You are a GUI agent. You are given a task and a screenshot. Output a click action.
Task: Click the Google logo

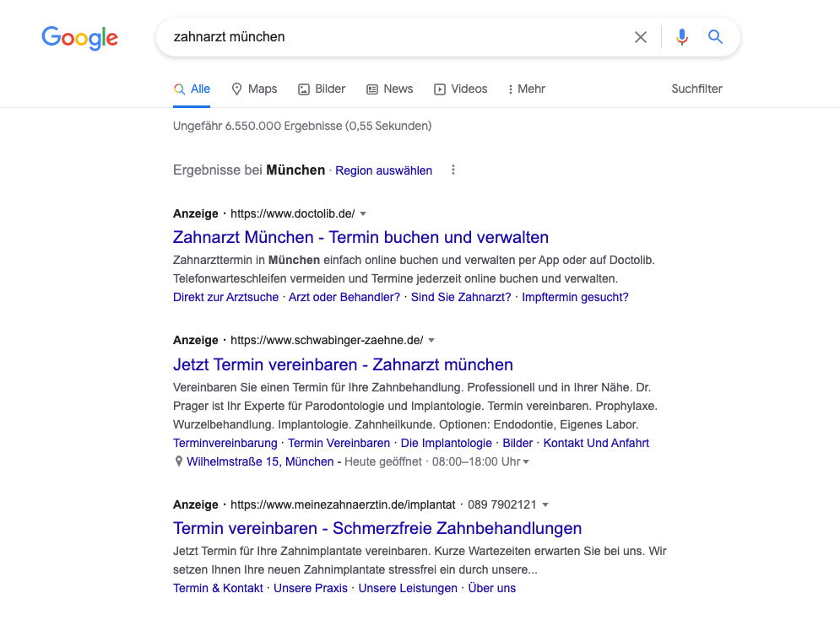[79, 38]
